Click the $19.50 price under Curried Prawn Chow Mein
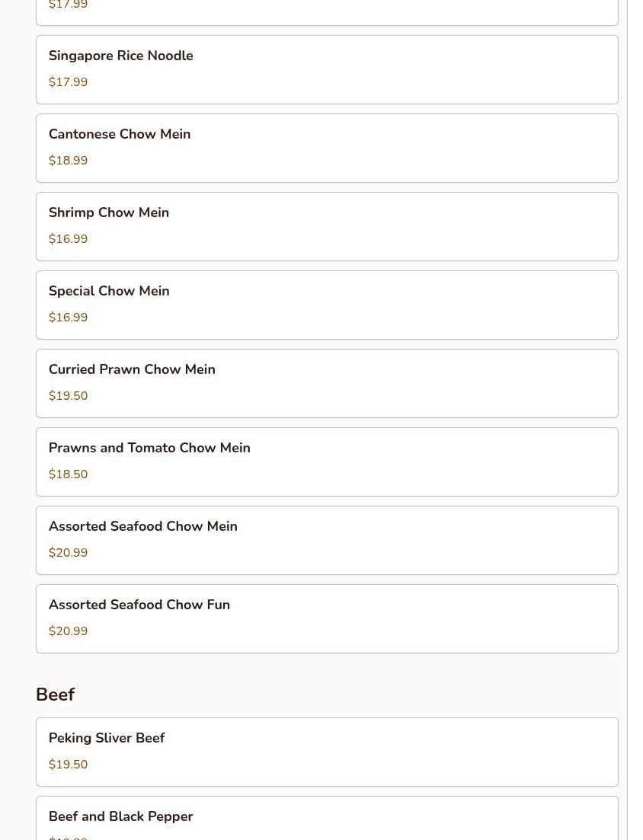The height and width of the screenshot is (840, 643). pos(68,396)
